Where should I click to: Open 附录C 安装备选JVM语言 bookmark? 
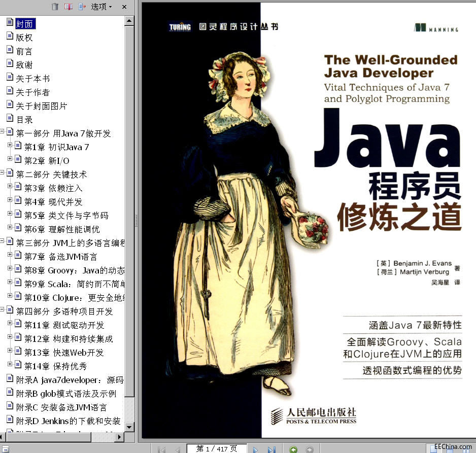[x=61, y=407]
